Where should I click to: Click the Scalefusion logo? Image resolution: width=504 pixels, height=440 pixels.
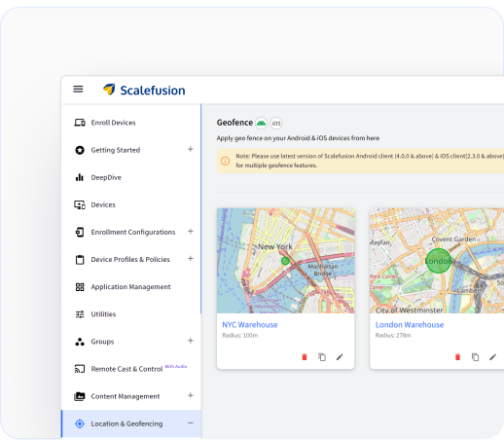[x=144, y=90]
